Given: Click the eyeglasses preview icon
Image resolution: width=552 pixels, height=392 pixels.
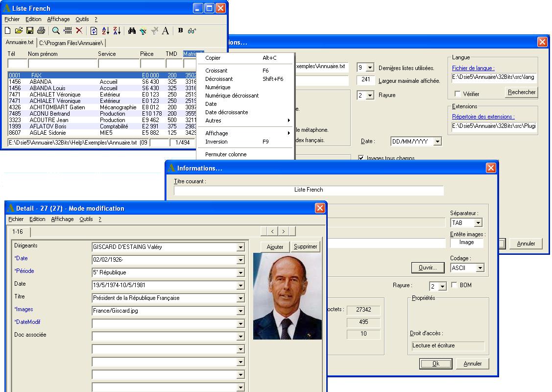Looking at the screenshot, I should 192,31.
